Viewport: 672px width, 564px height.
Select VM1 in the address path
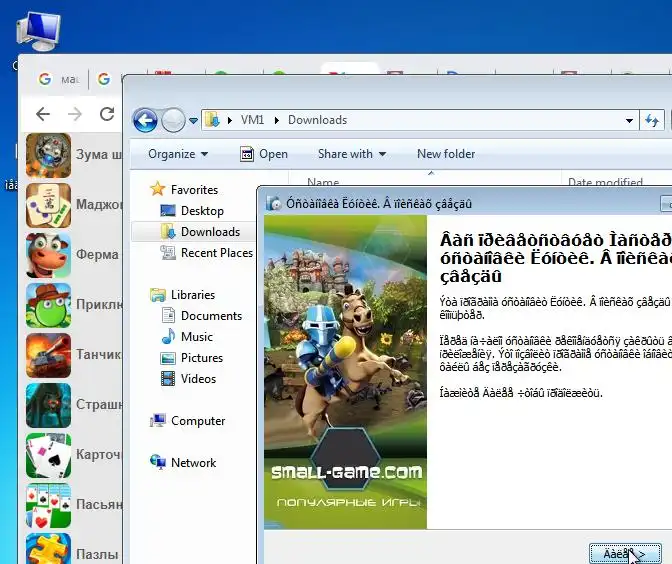[x=252, y=120]
